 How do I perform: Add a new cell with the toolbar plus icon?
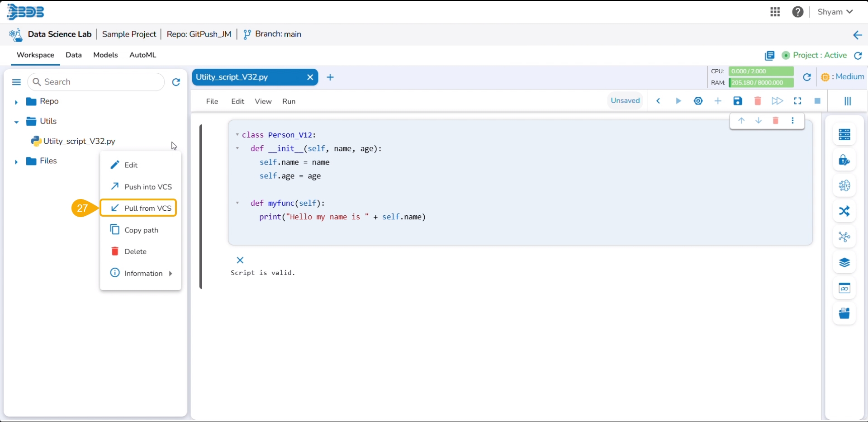coord(718,101)
